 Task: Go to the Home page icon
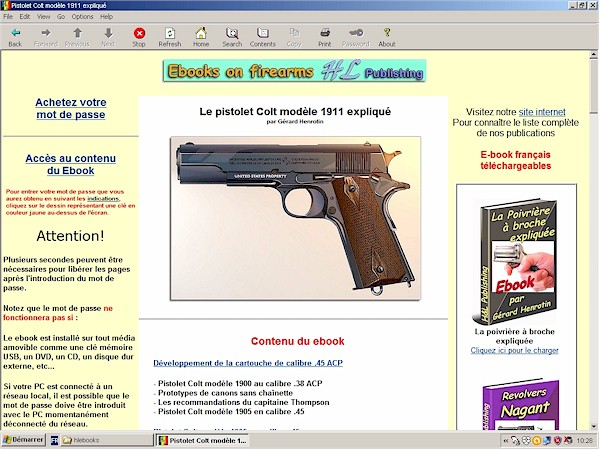[201, 33]
